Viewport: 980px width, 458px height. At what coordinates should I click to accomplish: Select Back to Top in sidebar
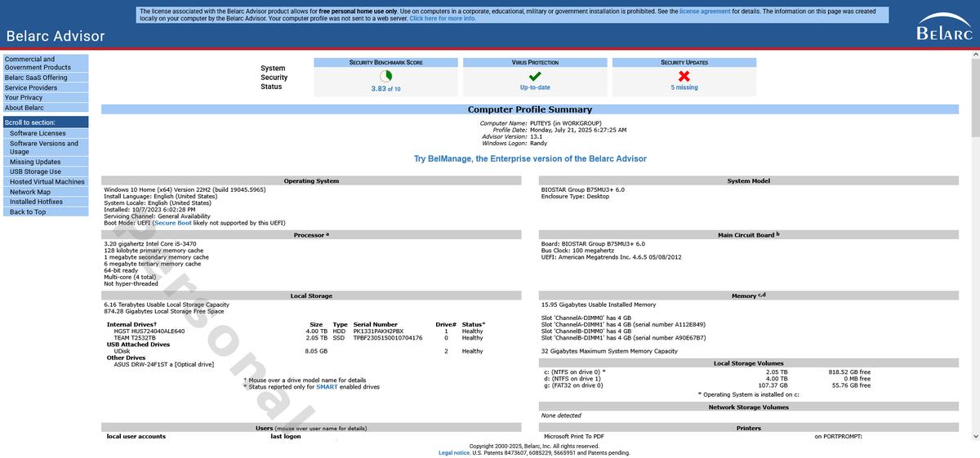coord(46,211)
